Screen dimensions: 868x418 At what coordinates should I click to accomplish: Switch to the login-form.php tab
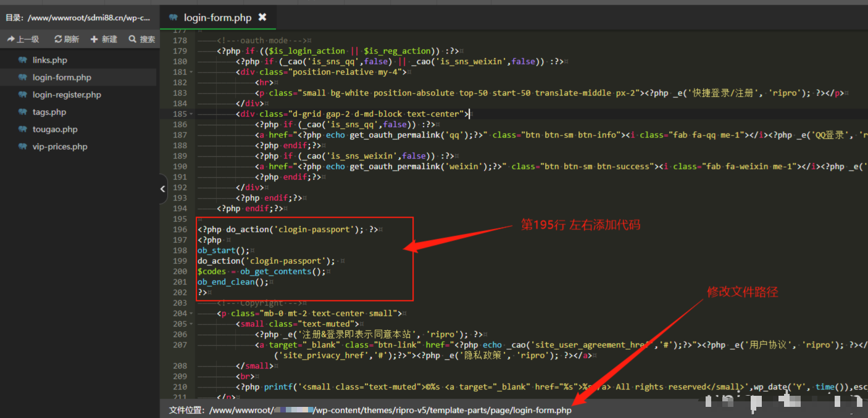pos(217,17)
